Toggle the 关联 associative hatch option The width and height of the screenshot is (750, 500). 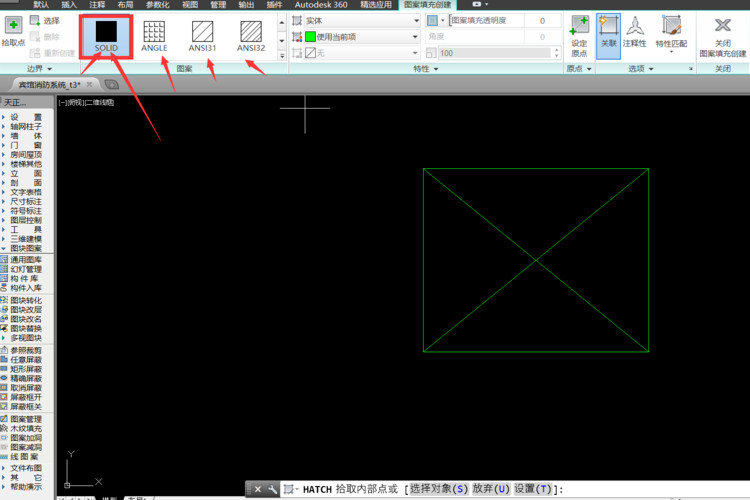[608, 36]
